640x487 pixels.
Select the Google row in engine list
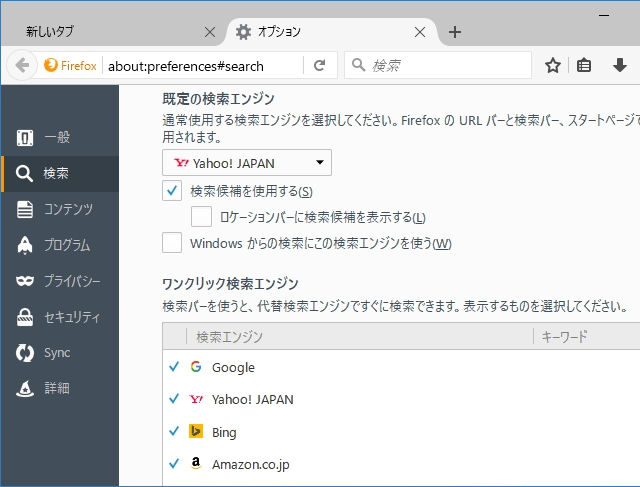pos(401,367)
